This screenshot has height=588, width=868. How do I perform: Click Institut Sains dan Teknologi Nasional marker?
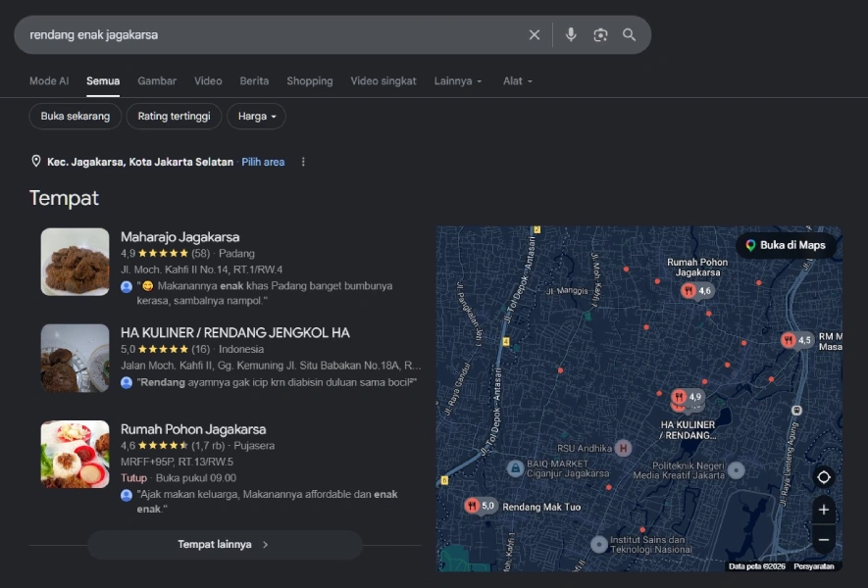tap(598, 544)
